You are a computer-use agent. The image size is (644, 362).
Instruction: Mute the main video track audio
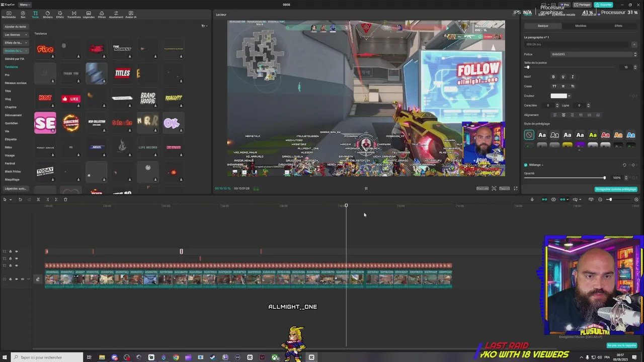[x=22, y=279]
